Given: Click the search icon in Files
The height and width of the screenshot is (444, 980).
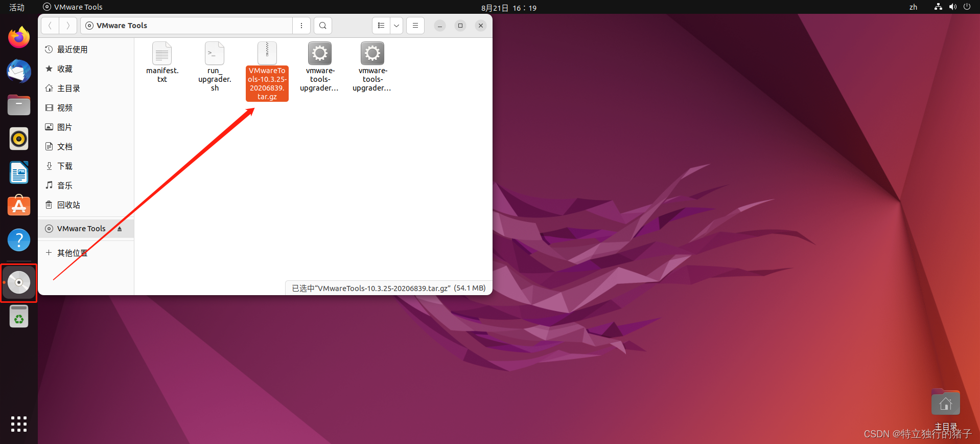Looking at the screenshot, I should click(323, 26).
